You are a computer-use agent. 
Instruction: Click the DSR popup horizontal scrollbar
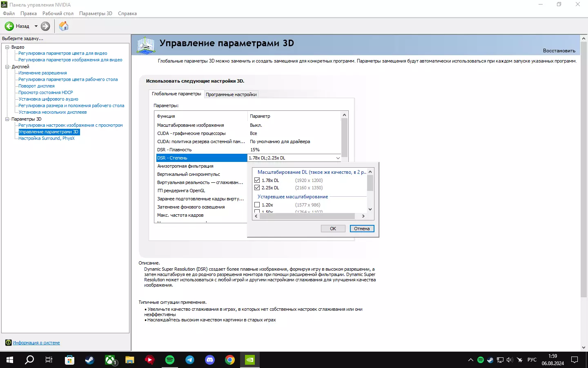[x=307, y=216]
